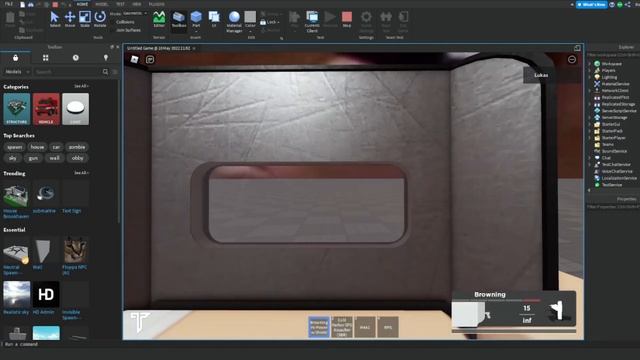Click the Stop test button
The image size is (640, 360).
tap(347, 19)
